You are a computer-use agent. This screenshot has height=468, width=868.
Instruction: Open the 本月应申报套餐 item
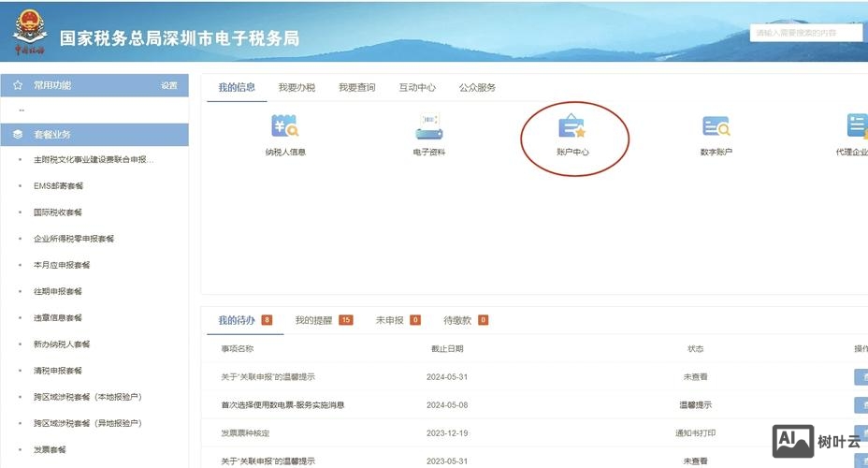tap(62, 265)
